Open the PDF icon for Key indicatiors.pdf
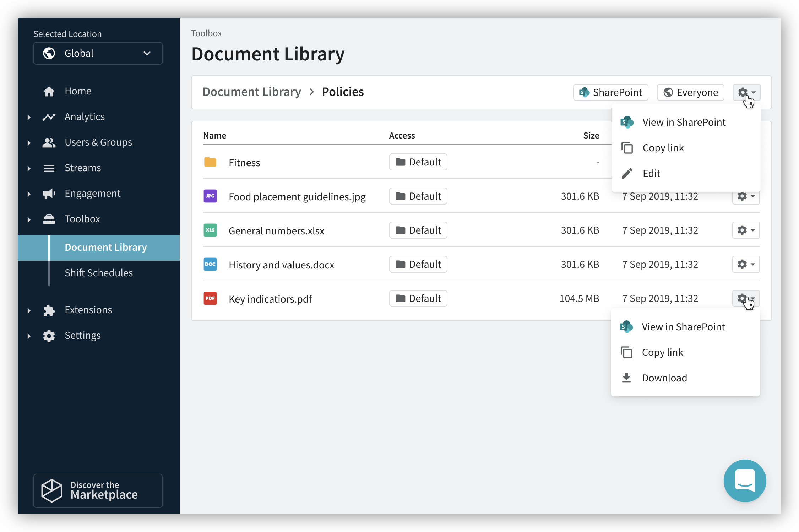 pyautogui.click(x=210, y=298)
